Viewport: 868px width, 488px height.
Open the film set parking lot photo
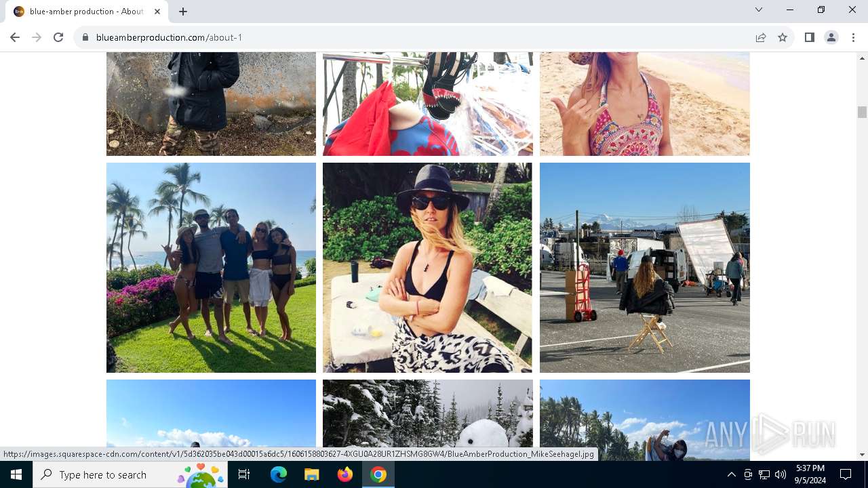[645, 268]
